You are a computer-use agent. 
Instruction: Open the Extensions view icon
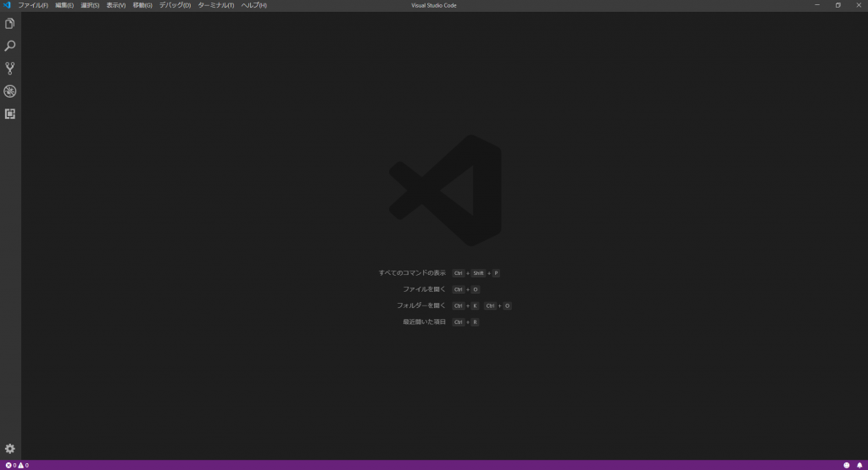(x=10, y=114)
